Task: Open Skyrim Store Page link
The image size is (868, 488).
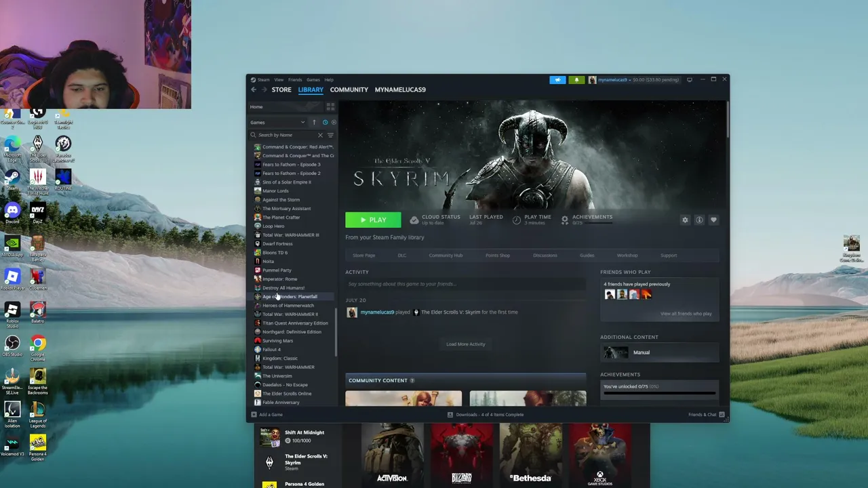Action: 363,256
